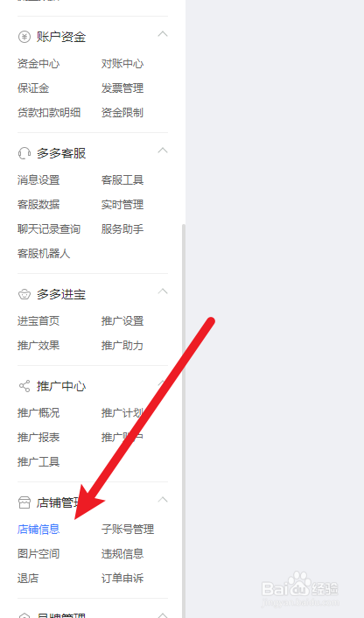This screenshot has width=364, height=618.
Task: Click the piggy icon beside 多多进宝
Action: click(24, 294)
